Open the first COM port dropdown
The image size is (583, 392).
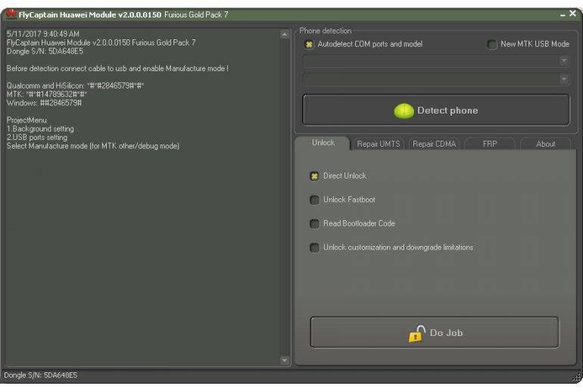pos(436,61)
